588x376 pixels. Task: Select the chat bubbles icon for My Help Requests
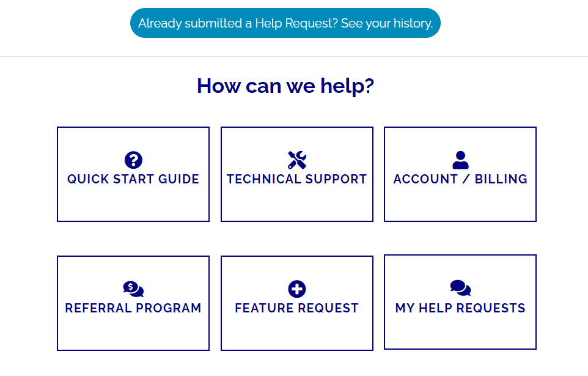point(460,288)
